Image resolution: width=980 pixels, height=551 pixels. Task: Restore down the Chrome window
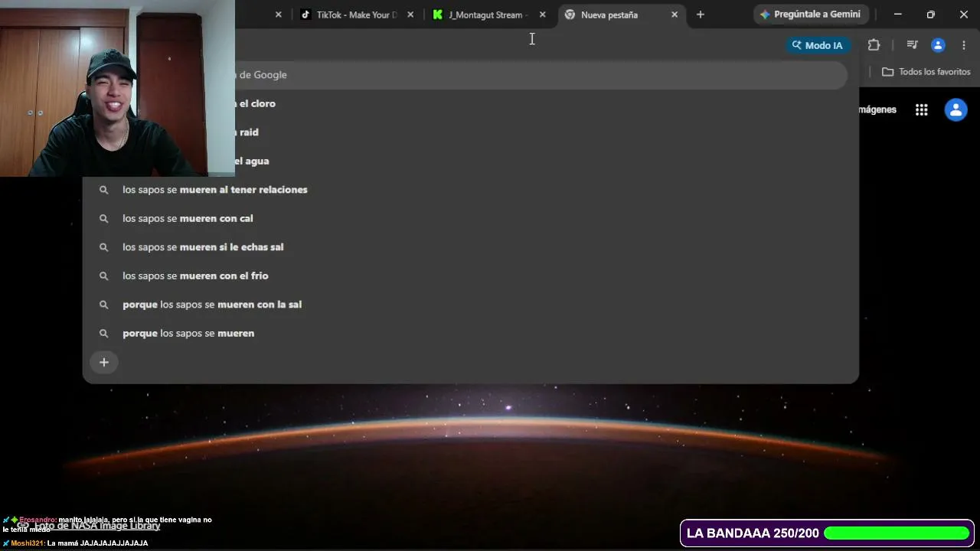pyautogui.click(x=930, y=15)
